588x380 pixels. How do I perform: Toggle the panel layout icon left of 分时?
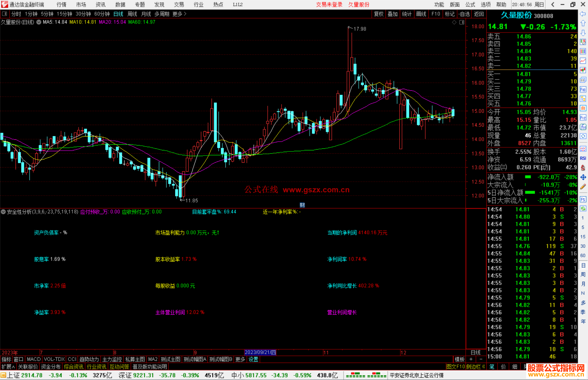coord(5,14)
